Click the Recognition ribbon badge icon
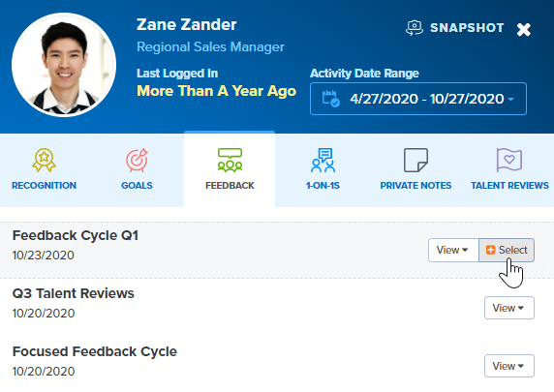 (x=44, y=161)
